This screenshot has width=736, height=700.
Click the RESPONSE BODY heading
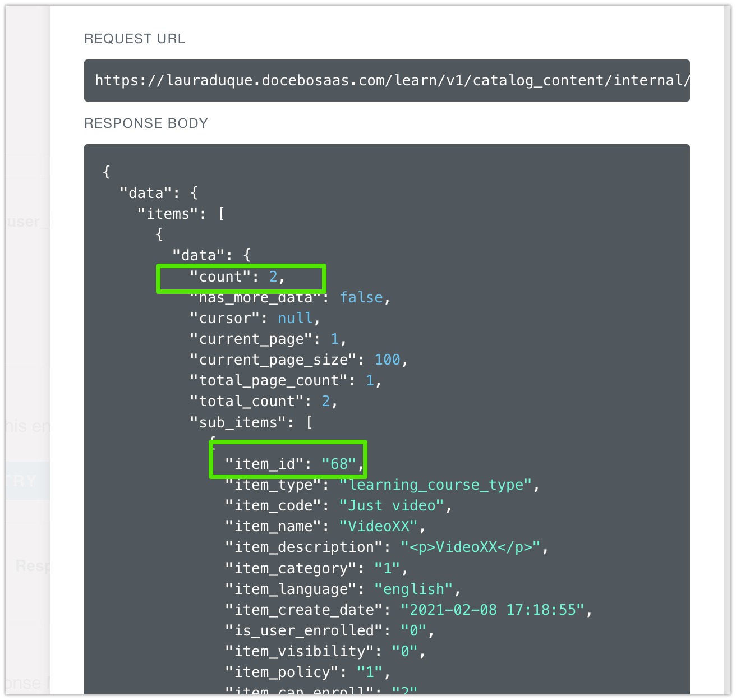146,123
